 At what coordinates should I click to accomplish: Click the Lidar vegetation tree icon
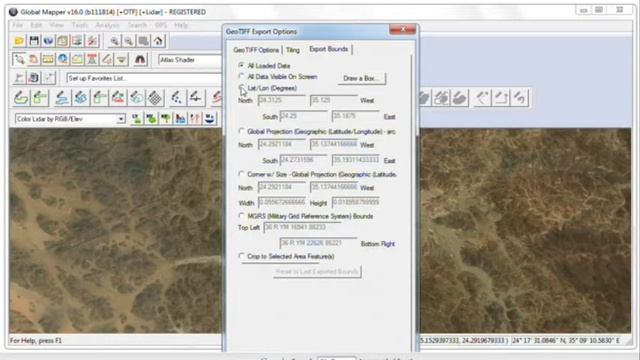[166, 119]
